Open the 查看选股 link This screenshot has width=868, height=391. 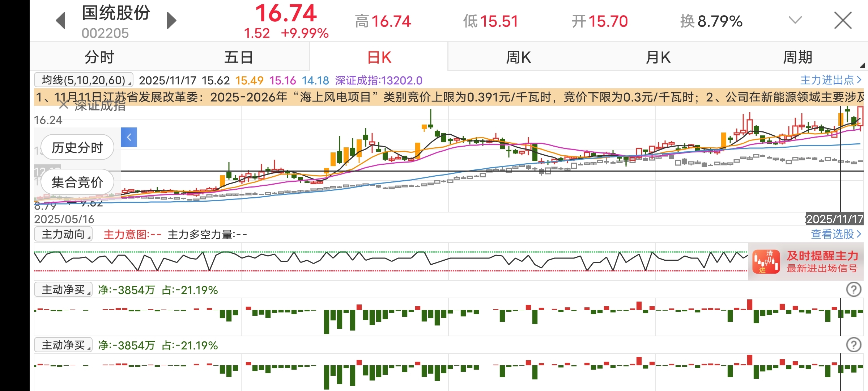pyautogui.click(x=835, y=234)
